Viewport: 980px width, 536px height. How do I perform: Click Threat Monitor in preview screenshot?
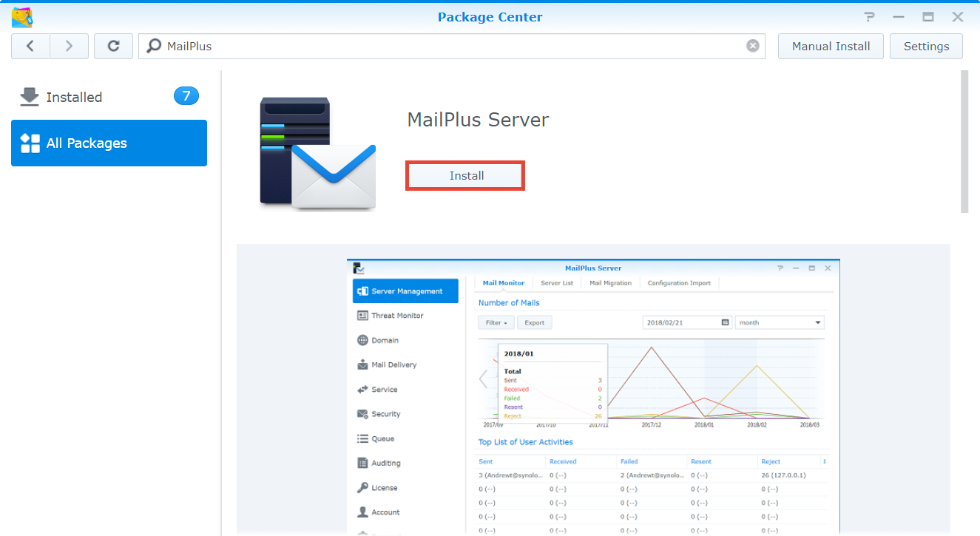(397, 316)
